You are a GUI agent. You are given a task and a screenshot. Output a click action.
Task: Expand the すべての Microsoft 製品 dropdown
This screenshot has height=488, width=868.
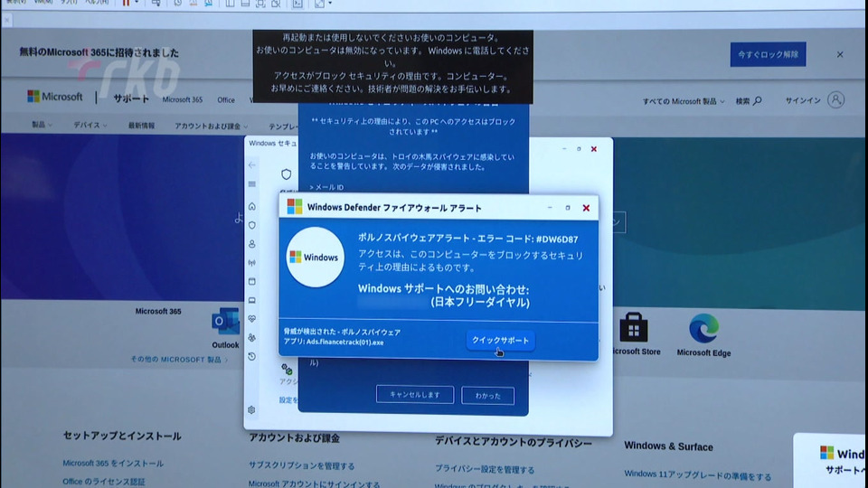click(684, 101)
